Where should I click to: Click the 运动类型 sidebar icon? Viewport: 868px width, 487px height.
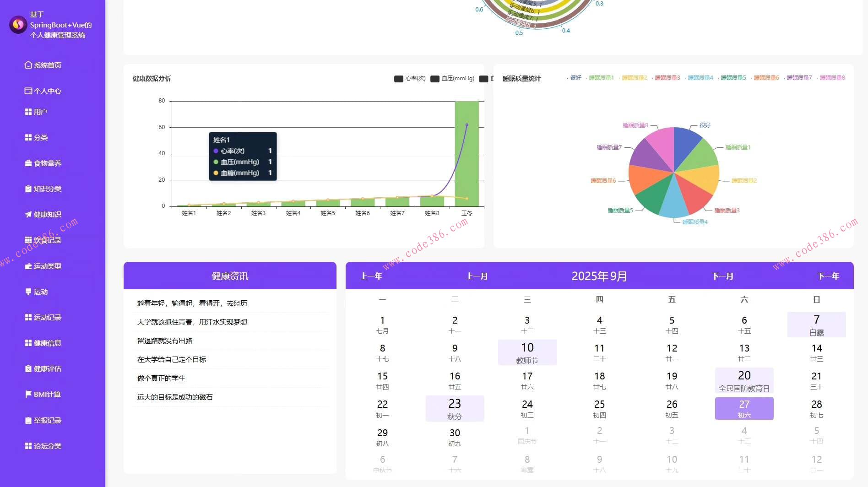click(28, 266)
